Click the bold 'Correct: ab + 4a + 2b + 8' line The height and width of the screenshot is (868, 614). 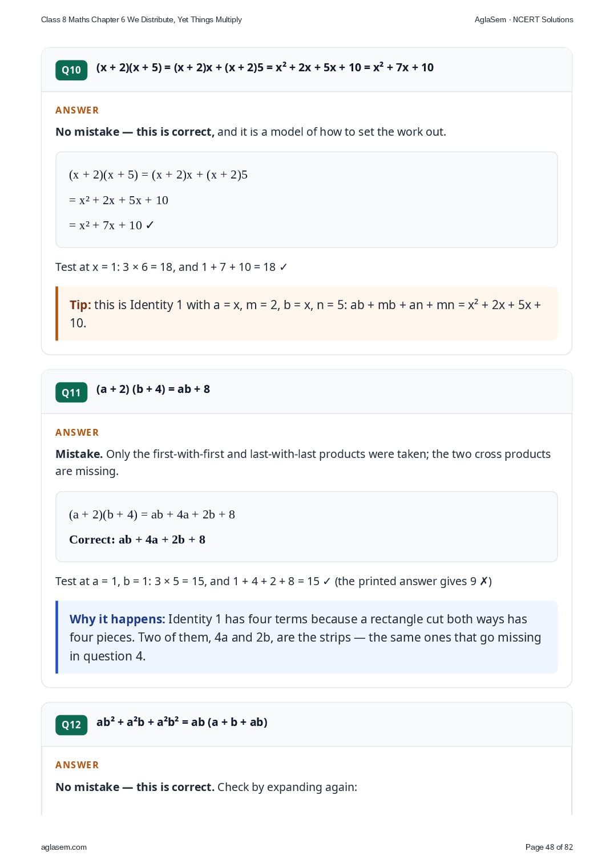[x=137, y=540]
